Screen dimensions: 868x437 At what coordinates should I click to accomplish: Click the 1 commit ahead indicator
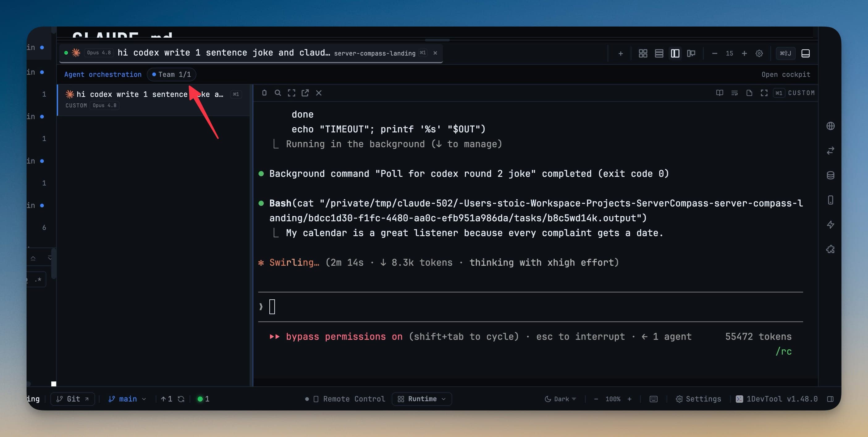pos(166,399)
